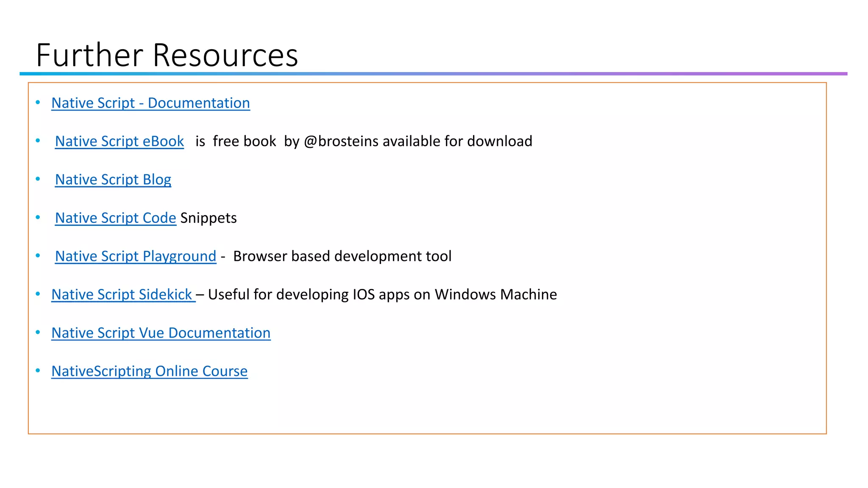Click the gradient line under the title
Image resolution: width=868 pixels, height=488 pixels.
coord(433,74)
